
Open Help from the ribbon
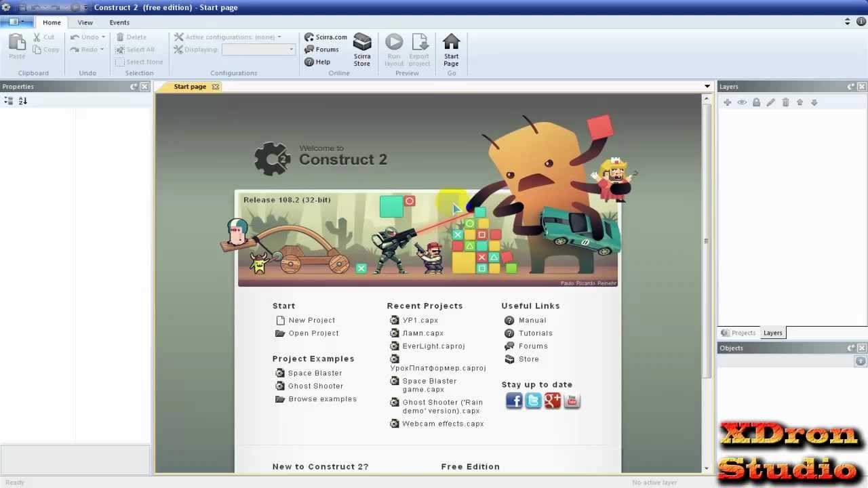tap(317, 62)
